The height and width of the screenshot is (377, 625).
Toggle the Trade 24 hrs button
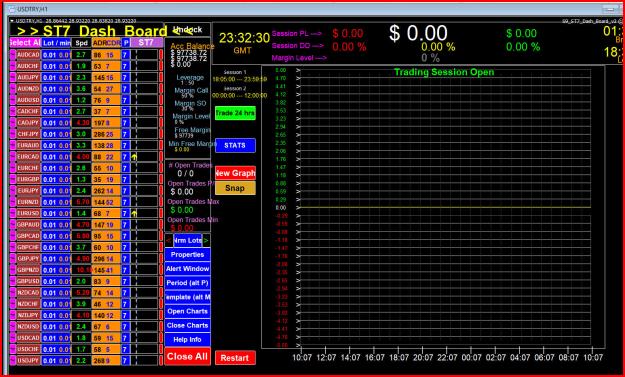pos(235,113)
